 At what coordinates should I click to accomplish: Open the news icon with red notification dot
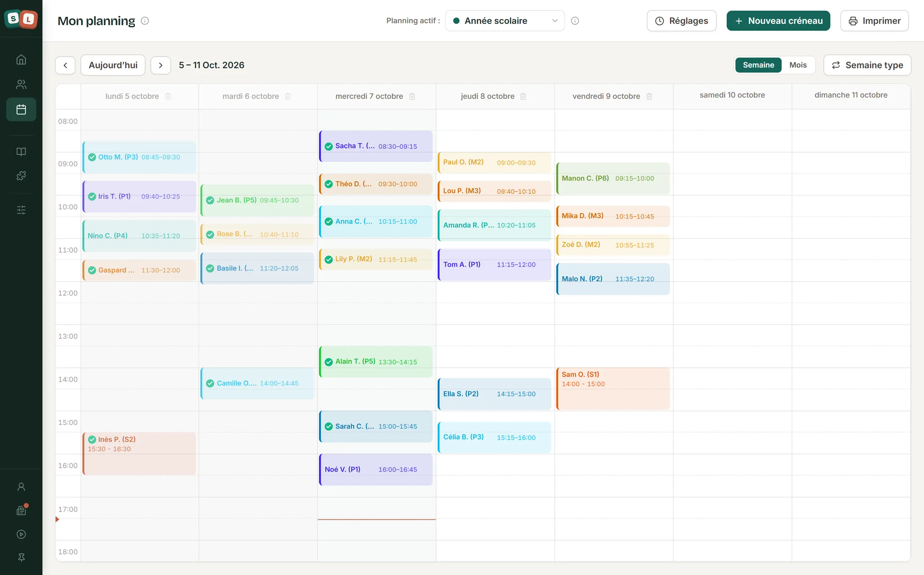21,510
